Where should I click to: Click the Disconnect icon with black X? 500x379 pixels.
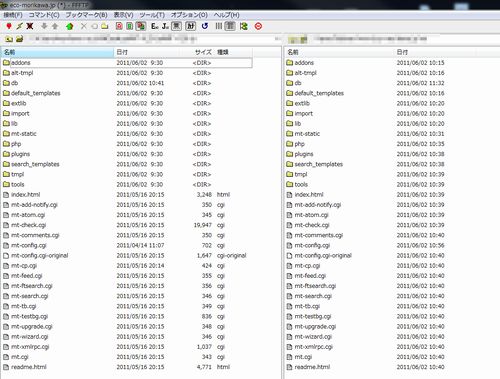click(30, 26)
